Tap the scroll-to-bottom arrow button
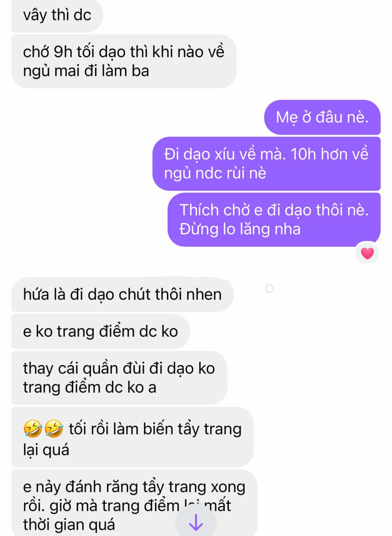 coord(196,522)
